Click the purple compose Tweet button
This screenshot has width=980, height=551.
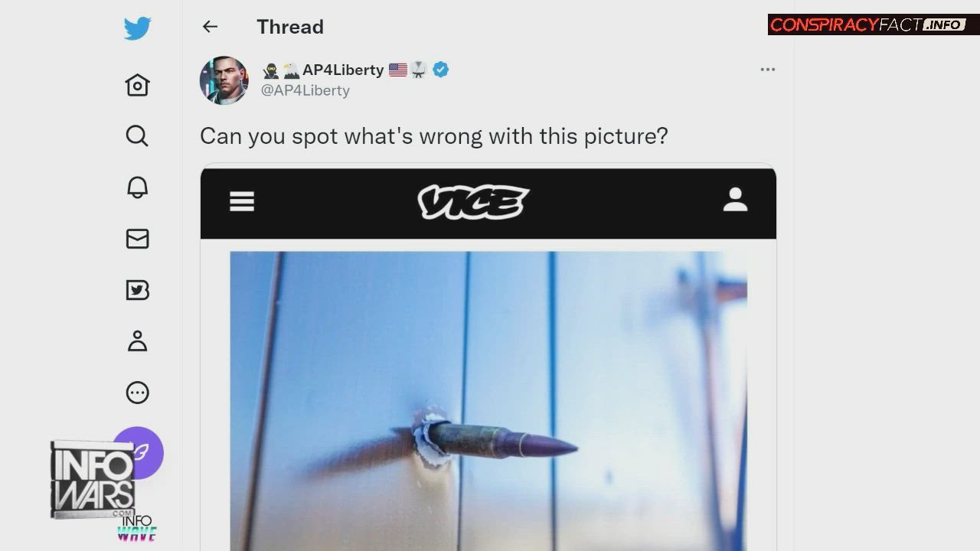(139, 452)
